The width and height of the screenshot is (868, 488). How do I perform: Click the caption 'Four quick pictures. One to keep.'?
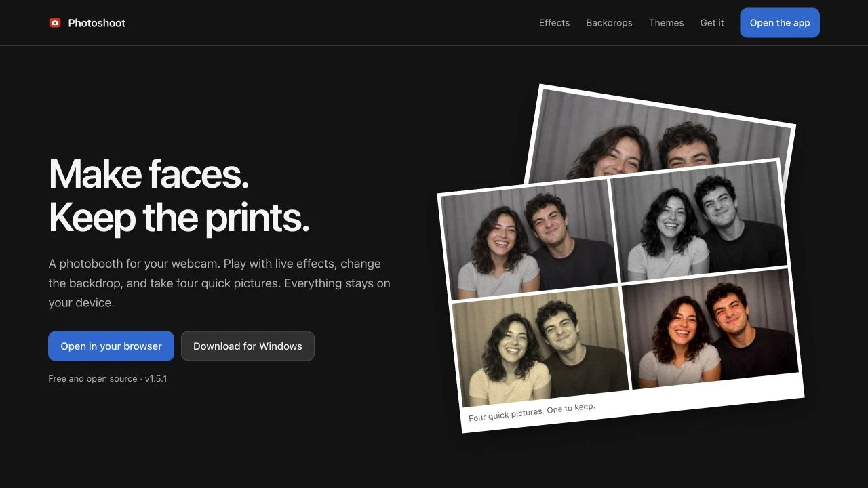(532, 411)
